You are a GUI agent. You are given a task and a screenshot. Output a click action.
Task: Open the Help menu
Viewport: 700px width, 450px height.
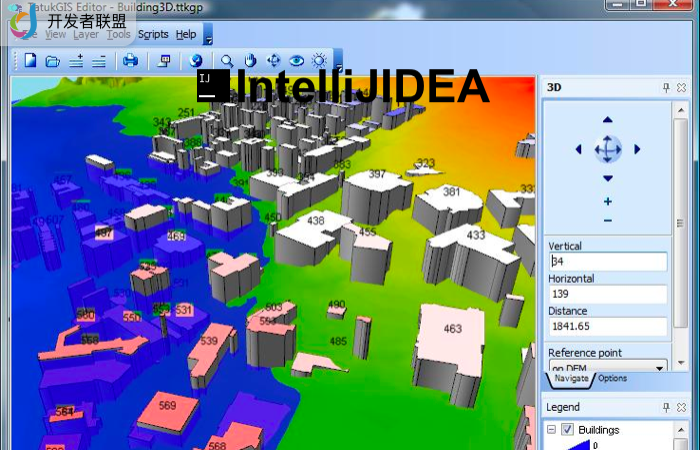[x=186, y=34]
